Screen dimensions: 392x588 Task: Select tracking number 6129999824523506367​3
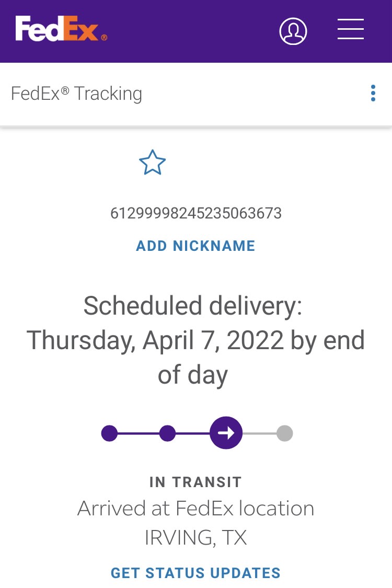pos(195,213)
